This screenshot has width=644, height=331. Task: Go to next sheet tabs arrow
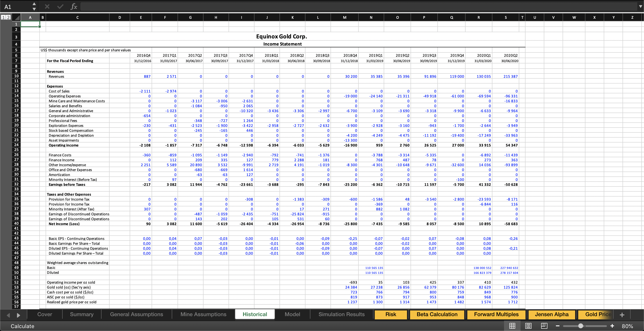pos(18,315)
